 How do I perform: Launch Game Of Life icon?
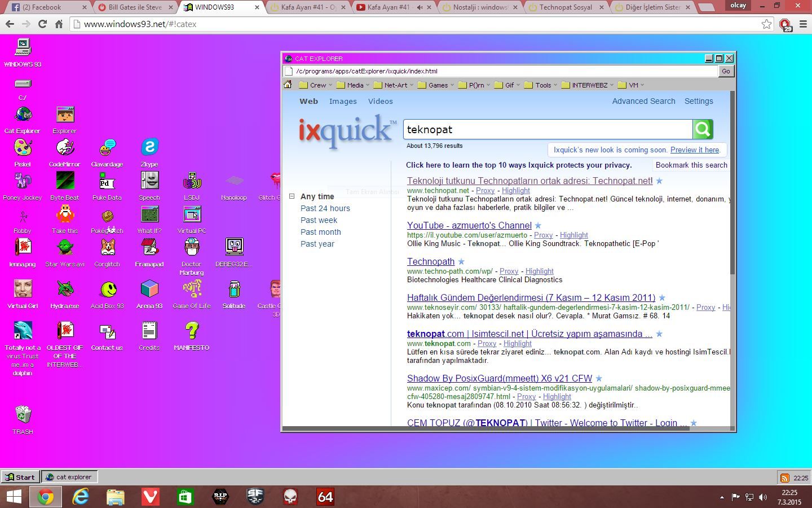click(192, 295)
